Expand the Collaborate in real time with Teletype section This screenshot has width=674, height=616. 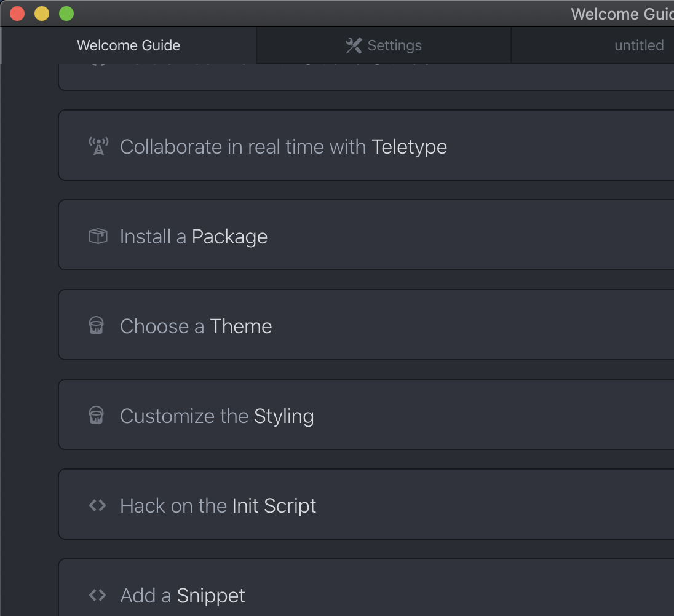[x=283, y=147]
